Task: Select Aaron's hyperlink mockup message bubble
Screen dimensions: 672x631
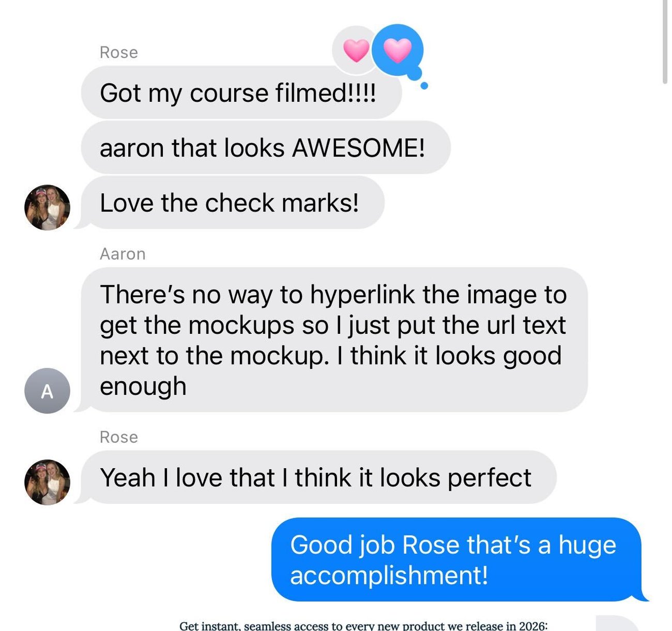Action: pyautogui.click(x=334, y=340)
